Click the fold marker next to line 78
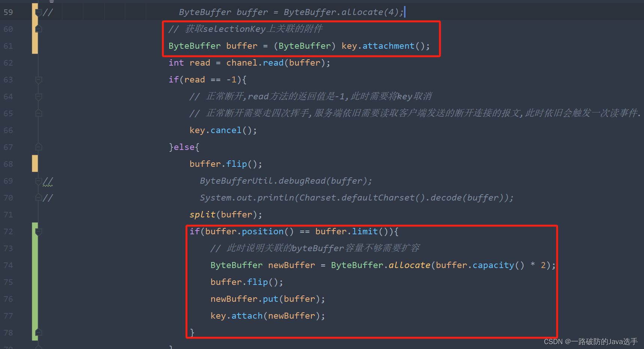The height and width of the screenshot is (349, 644). [x=38, y=333]
